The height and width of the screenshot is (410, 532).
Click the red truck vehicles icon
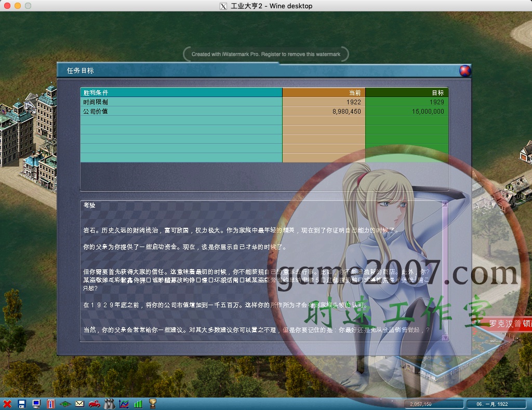[95, 404]
